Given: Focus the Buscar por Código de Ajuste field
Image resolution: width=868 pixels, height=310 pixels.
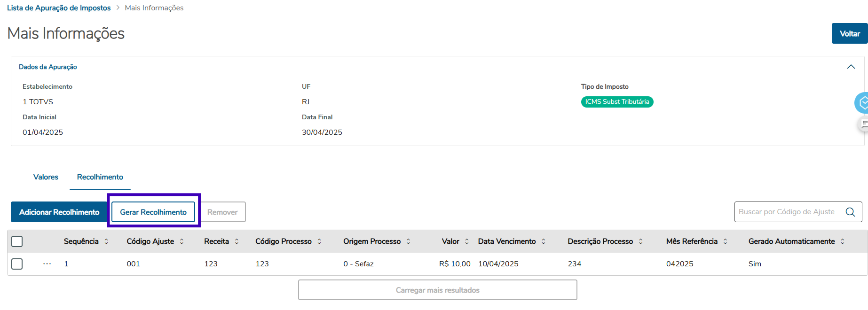Looking at the screenshot, I should [x=788, y=212].
